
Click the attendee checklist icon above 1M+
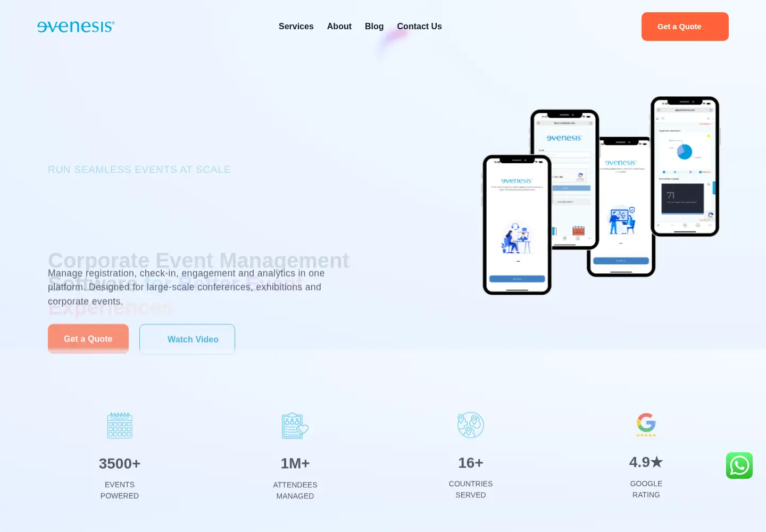coord(295,425)
